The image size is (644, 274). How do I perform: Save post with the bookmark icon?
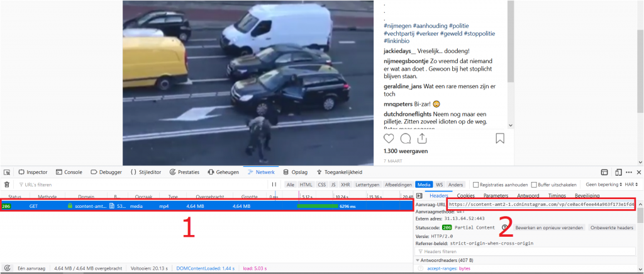(500, 139)
